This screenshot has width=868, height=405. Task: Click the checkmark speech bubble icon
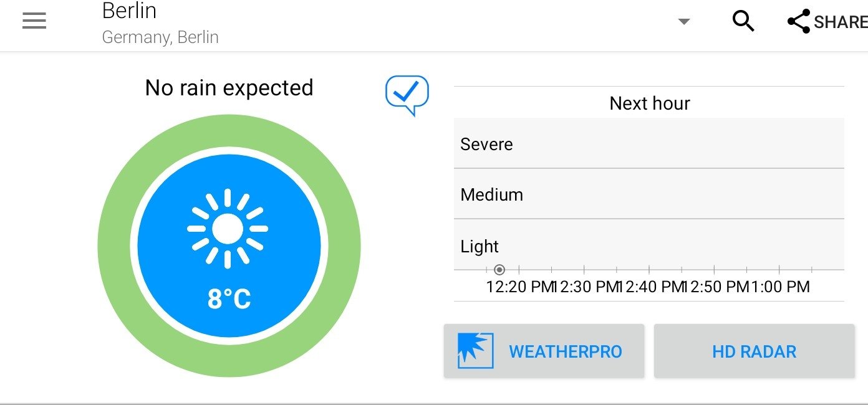tap(407, 95)
